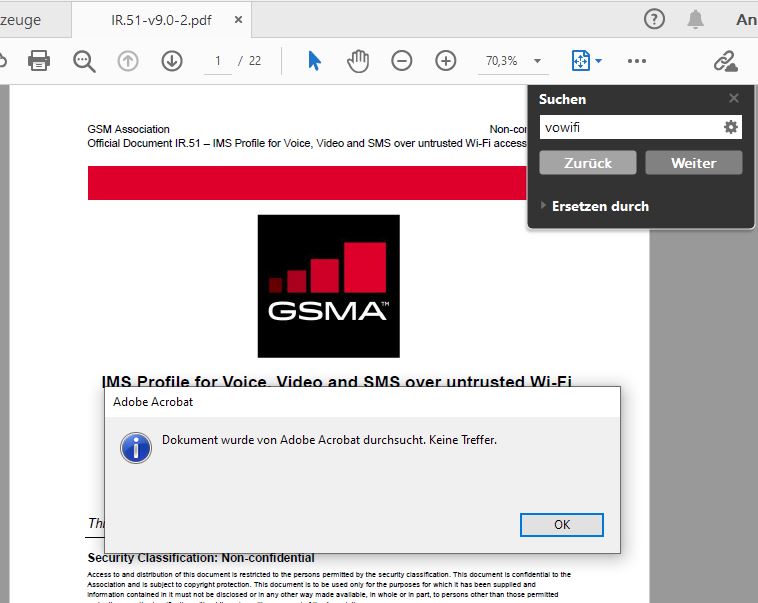Close the Suchen search panel
758x603 pixels.
click(734, 98)
